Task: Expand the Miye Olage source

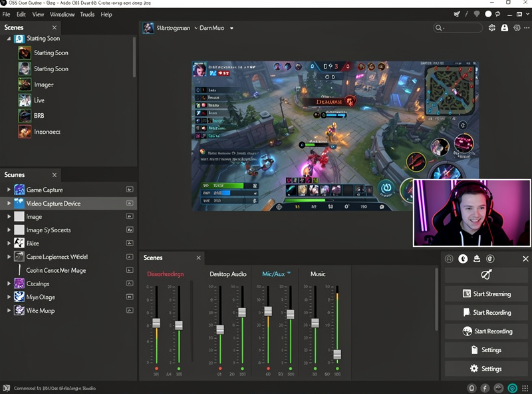Action: (x=9, y=297)
